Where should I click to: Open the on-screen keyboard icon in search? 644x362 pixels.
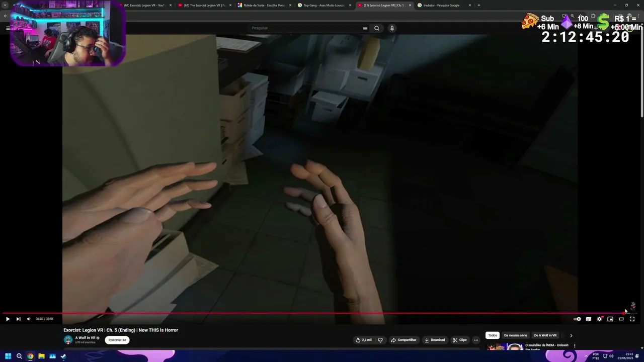365,28
